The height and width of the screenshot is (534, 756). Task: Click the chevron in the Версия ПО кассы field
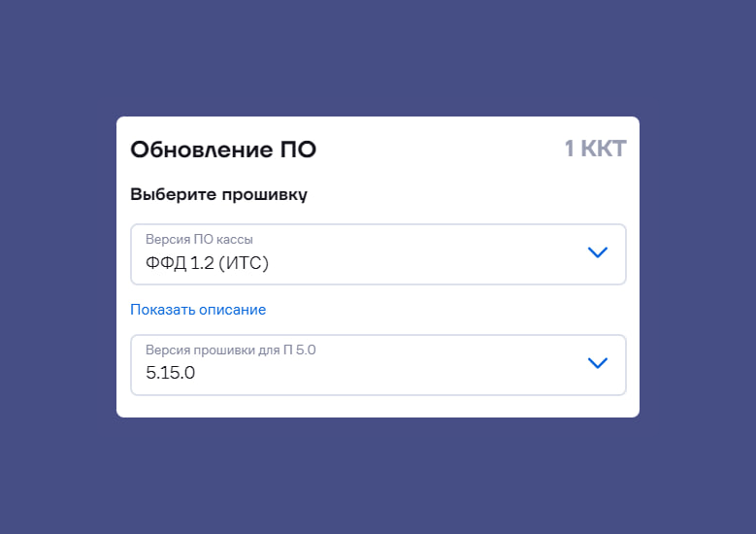click(x=598, y=252)
